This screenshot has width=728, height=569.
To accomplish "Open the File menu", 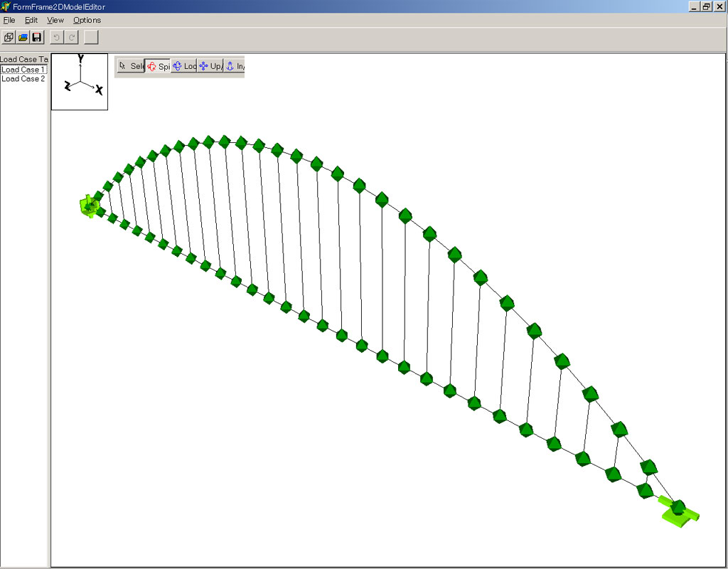I will coord(9,20).
